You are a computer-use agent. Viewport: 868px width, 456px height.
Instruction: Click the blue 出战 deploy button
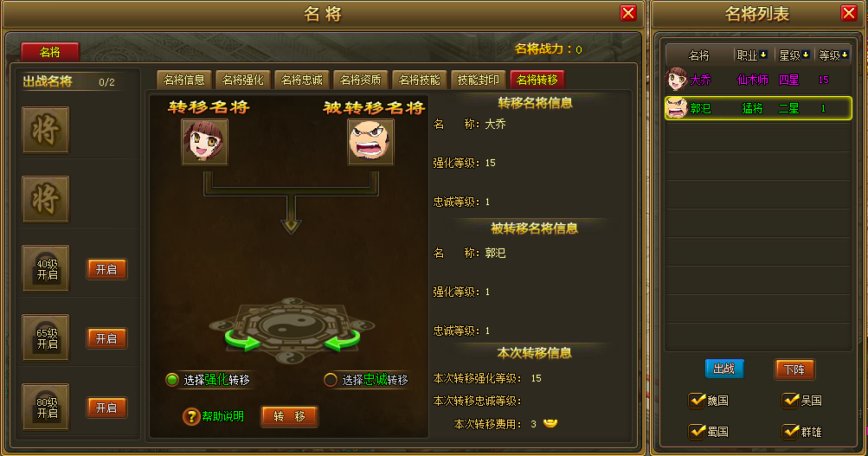[724, 369]
